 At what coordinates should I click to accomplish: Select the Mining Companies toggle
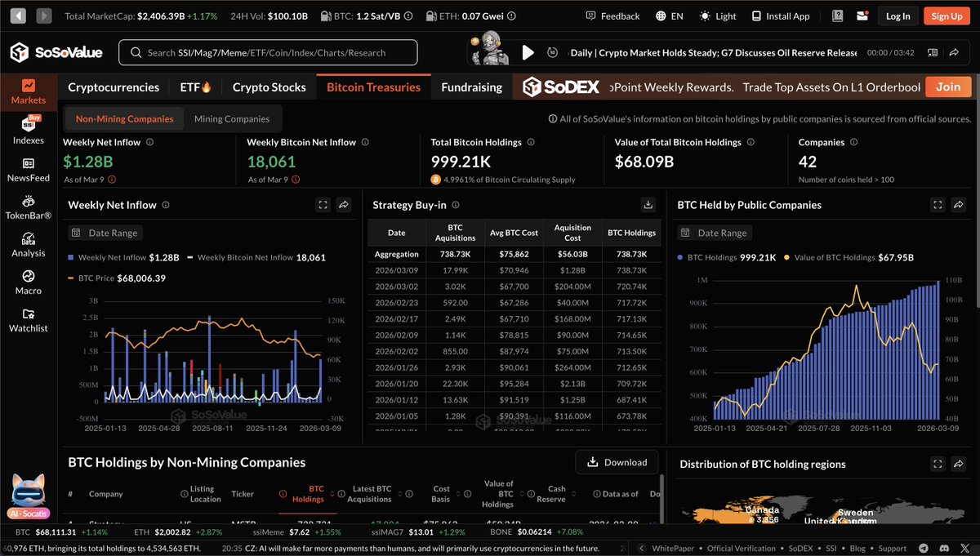[232, 118]
